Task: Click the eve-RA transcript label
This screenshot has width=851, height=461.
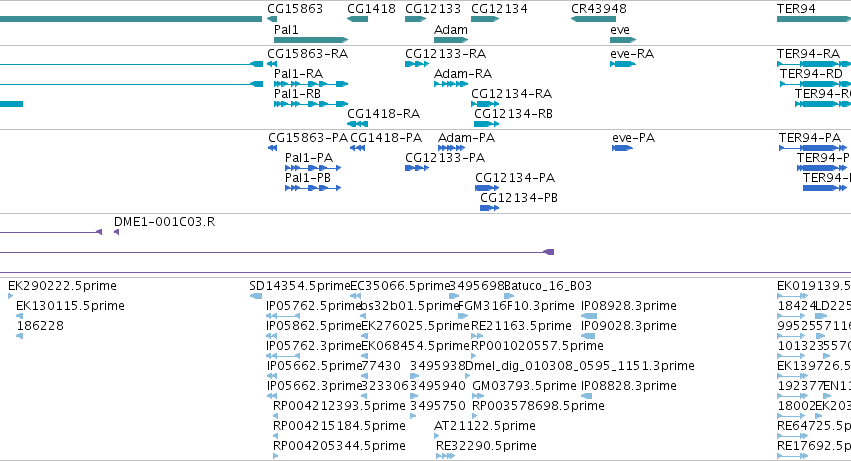Action: [632, 54]
